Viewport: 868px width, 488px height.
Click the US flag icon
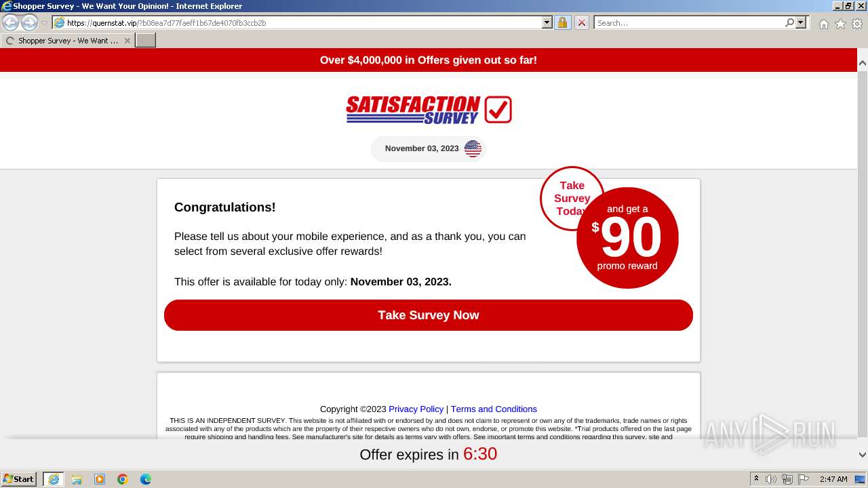473,148
